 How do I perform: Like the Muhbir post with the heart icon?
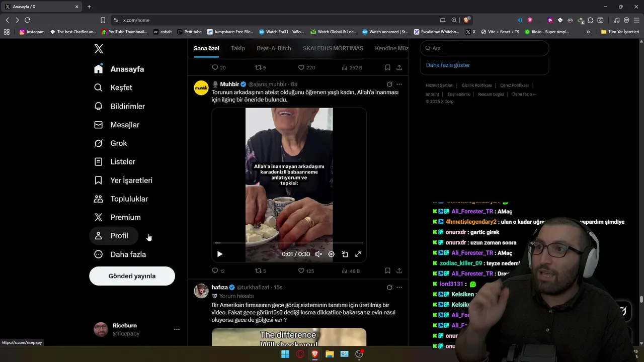[x=301, y=270]
